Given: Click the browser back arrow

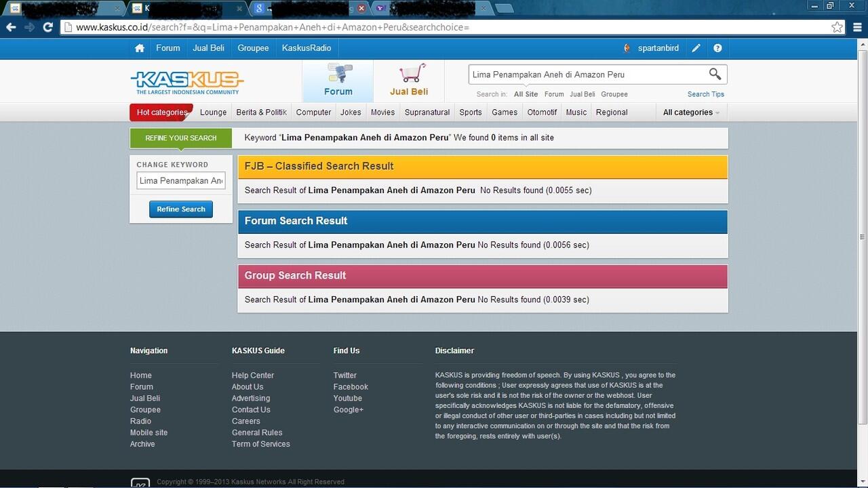Looking at the screenshot, I should [x=11, y=27].
